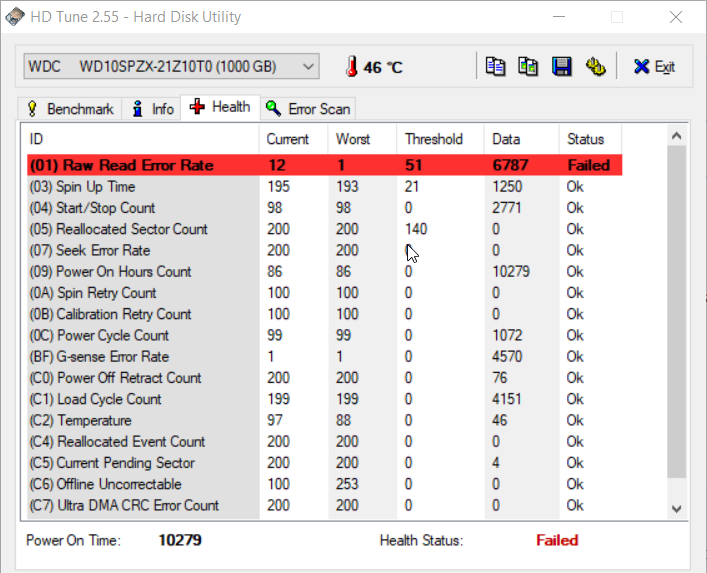Switch to the Info tab
This screenshot has width=707, height=573.
(152, 109)
